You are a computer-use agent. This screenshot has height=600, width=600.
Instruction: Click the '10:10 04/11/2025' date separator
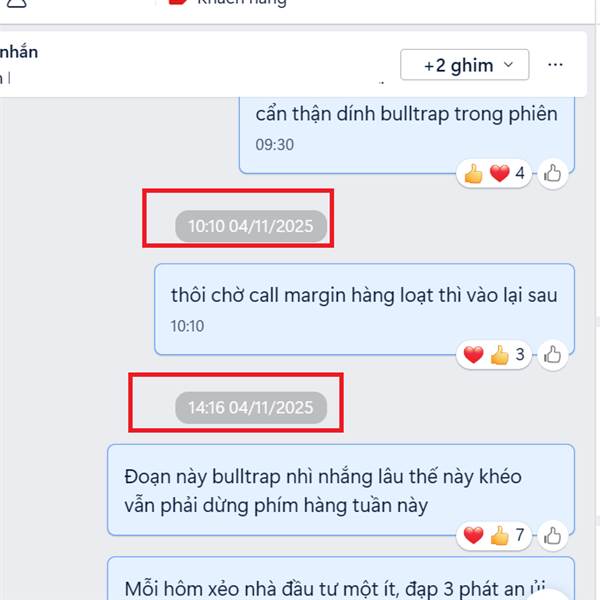(x=251, y=226)
